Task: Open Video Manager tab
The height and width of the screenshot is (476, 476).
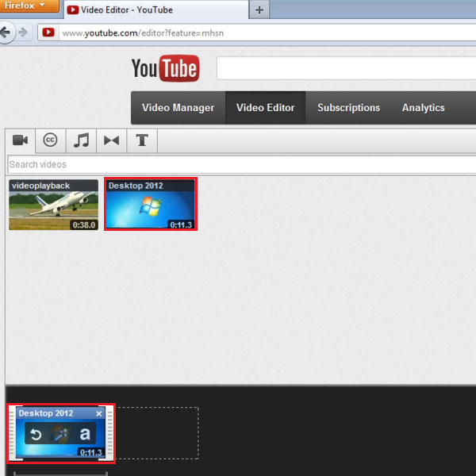Action: [178, 108]
